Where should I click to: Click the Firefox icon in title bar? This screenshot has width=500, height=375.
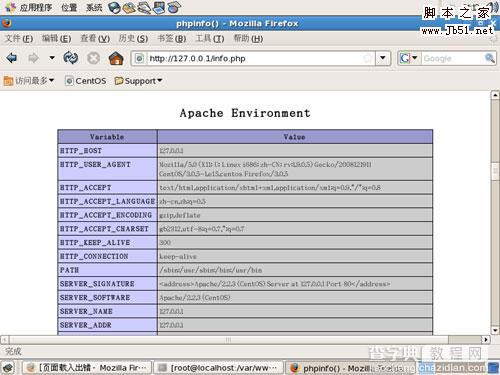click(x=7, y=23)
